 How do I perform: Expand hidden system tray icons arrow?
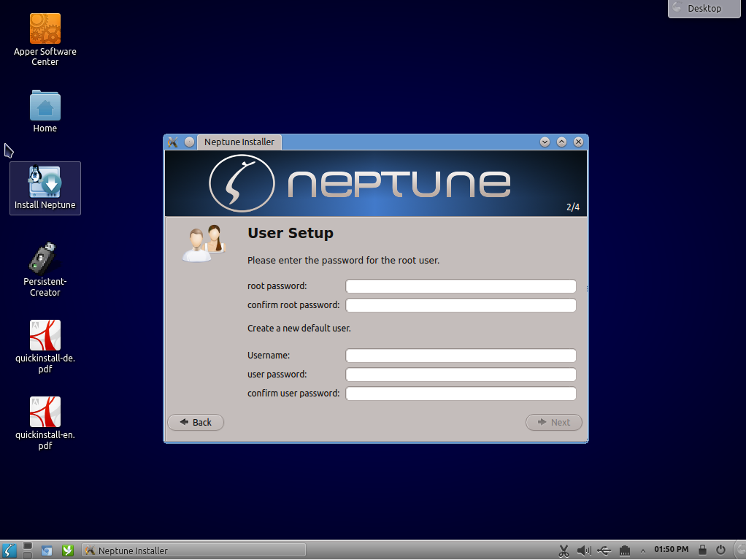[643, 551]
